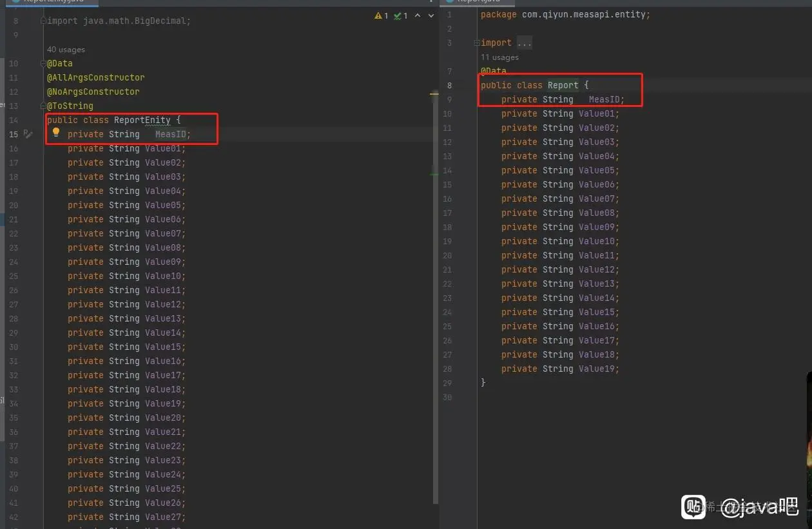This screenshot has width=812, height=529.
Task: Click the class name Report in right editor
Action: pyautogui.click(x=563, y=85)
